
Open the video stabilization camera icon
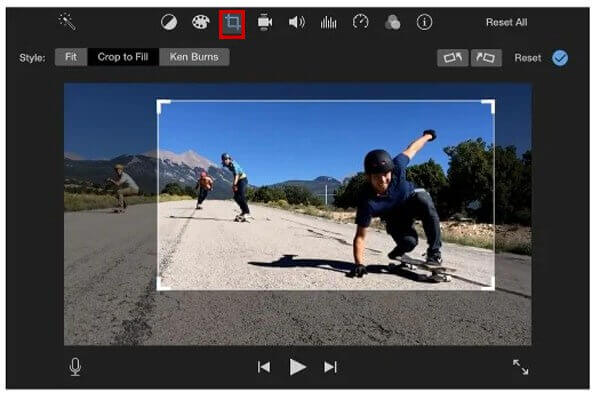(265, 22)
